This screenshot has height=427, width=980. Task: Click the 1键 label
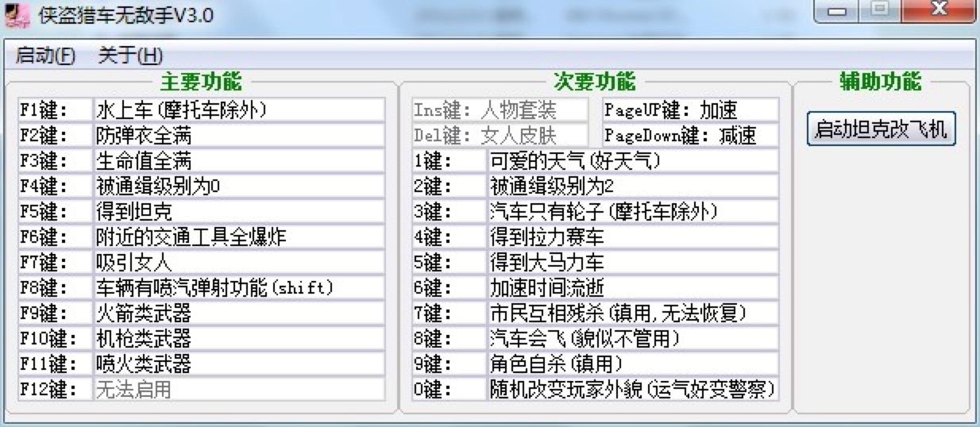pos(449,161)
